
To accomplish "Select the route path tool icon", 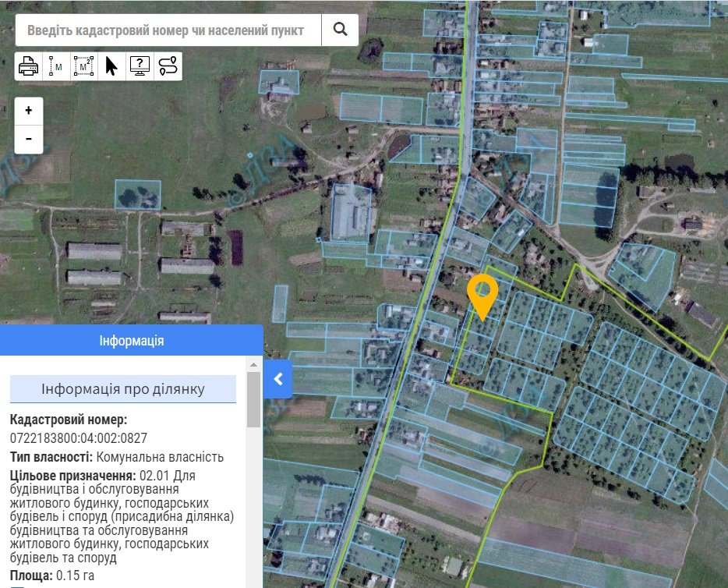I will [168, 66].
